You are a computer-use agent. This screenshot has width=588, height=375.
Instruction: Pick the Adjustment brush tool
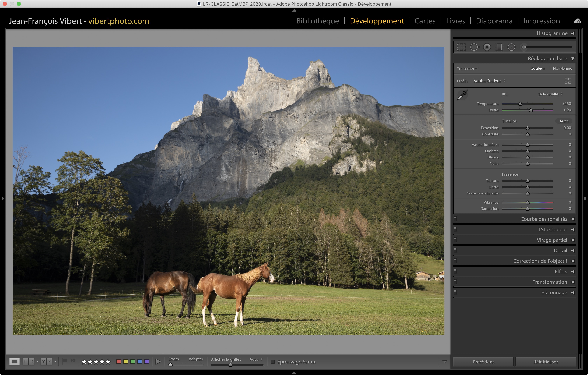[524, 47]
